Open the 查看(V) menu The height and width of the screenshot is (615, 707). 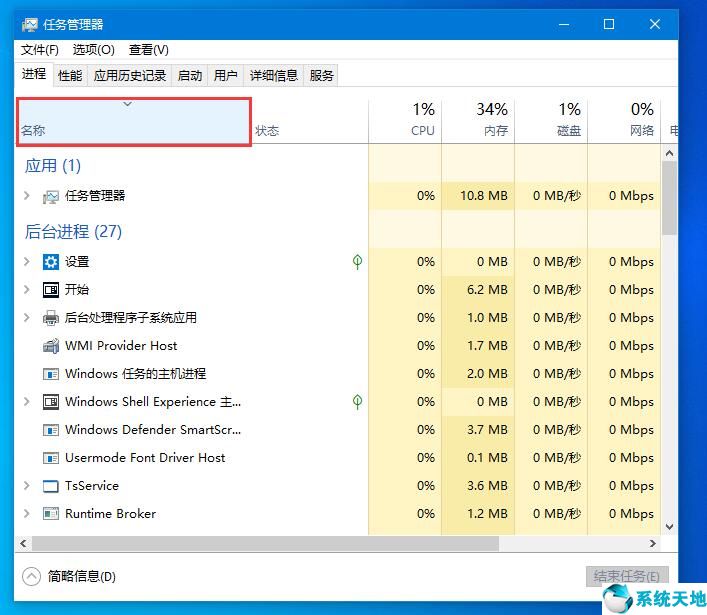(x=149, y=50)
